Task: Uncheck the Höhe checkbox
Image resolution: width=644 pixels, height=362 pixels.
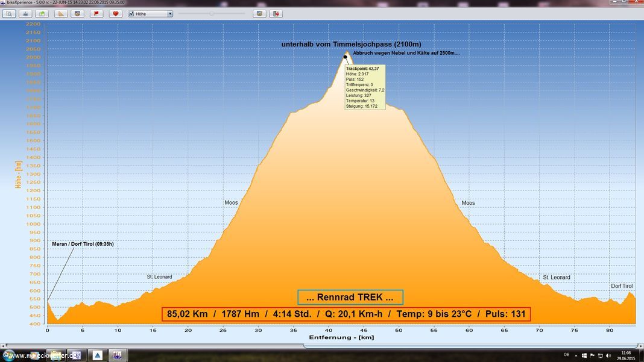Action: tap(131, 13)
